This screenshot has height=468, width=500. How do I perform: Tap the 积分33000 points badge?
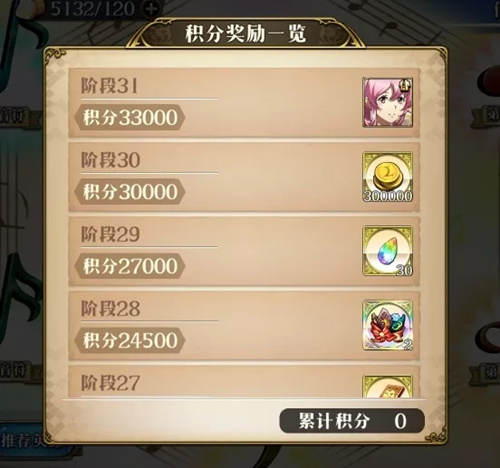pyautogui.click(x=130, y=117)
